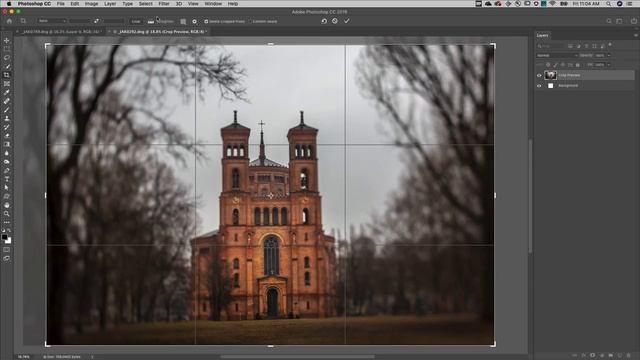Image resolution: width=640 pixels, height=360 pixels.
Task: Click the crop height input field
Action: pos(113,21)
